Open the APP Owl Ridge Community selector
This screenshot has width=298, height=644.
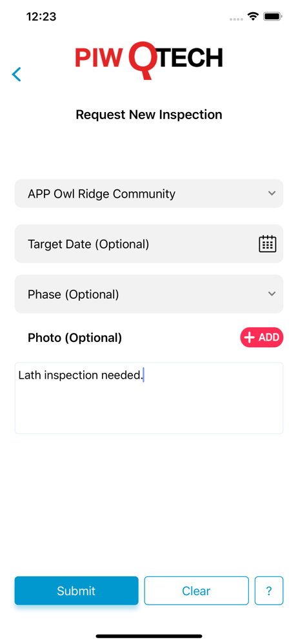[x=149, y=193]
